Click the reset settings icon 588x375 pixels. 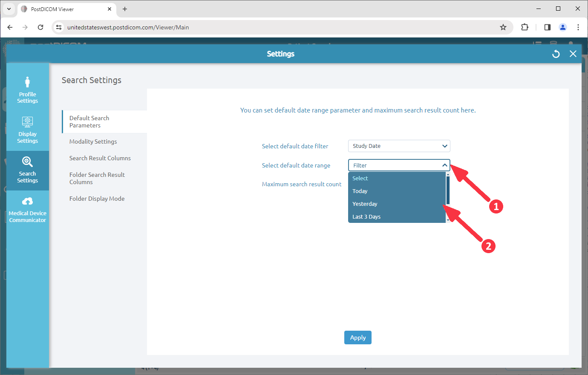pyautogui.click(x=556, y=54)
